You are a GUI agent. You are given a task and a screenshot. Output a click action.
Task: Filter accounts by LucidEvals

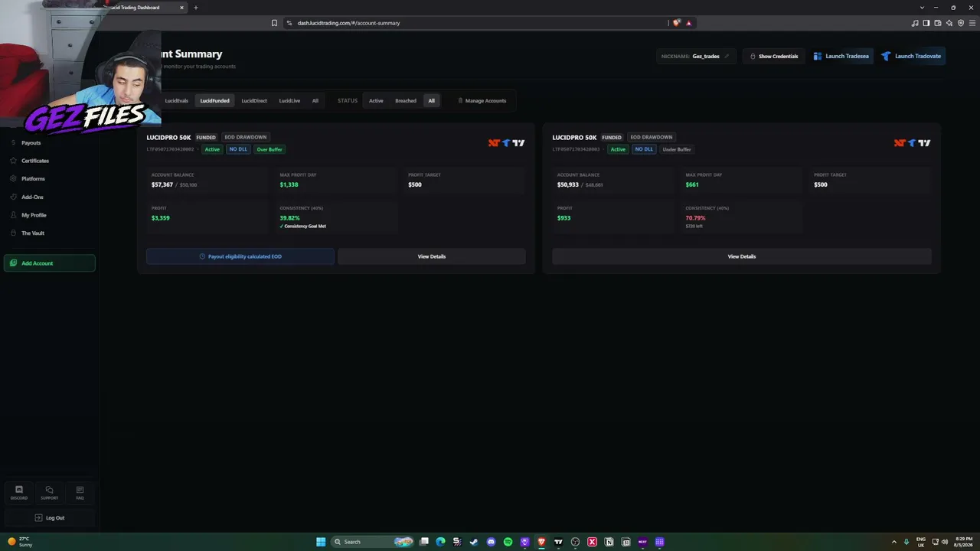click(176, 101)
